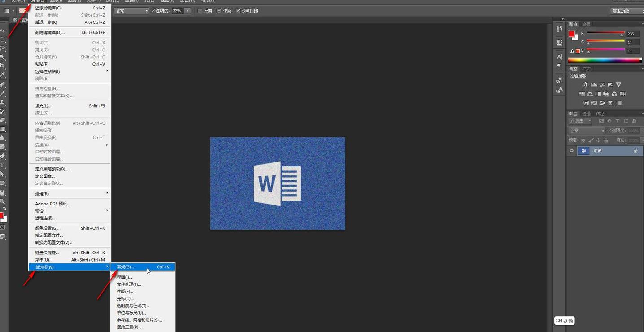Open layers panel blend mode 正常 dropdown
This screenshot has height=332, width=644.
(587, 131)
